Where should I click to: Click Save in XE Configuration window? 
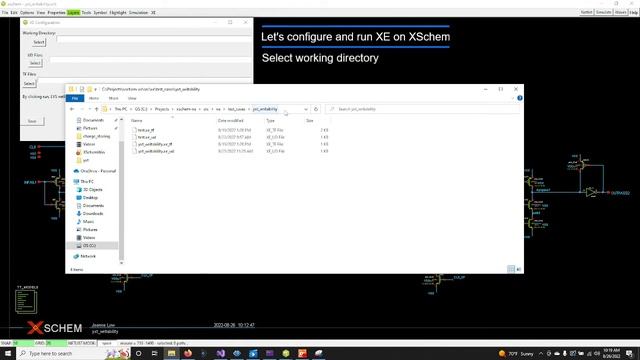32,121
